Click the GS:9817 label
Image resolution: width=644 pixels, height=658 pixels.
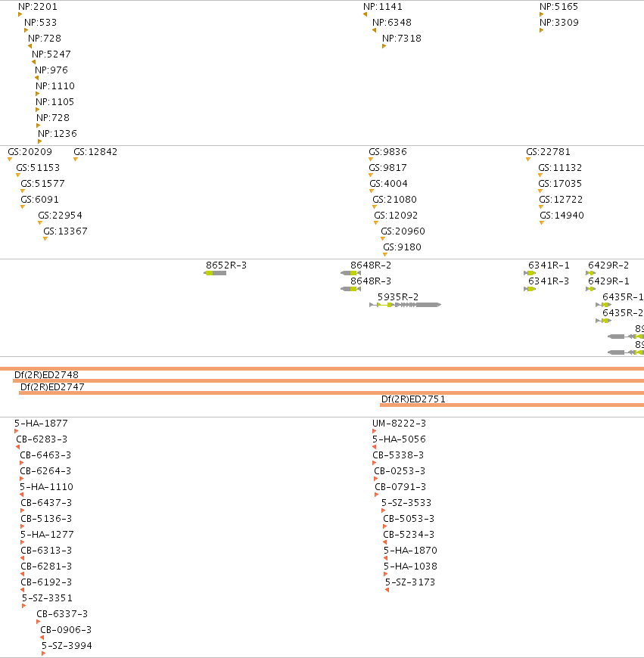click(388, 168)
